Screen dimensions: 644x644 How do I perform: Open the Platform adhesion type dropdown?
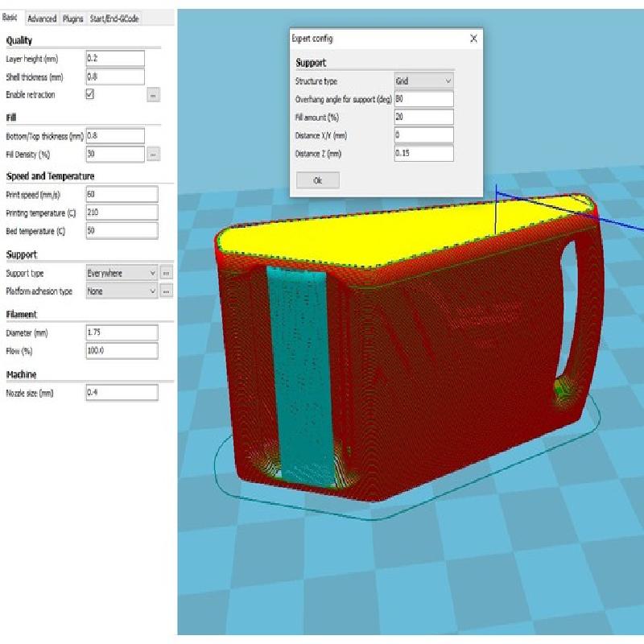[122, 291]
